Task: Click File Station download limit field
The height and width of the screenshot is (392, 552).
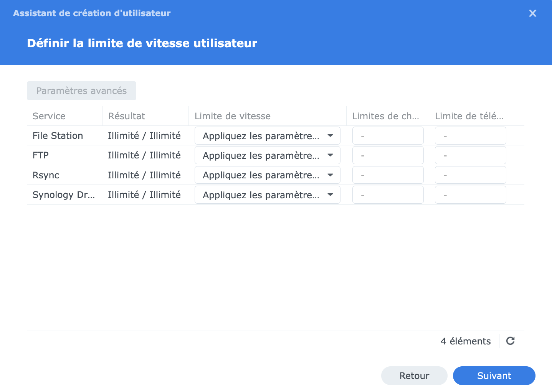Action: 470,136
